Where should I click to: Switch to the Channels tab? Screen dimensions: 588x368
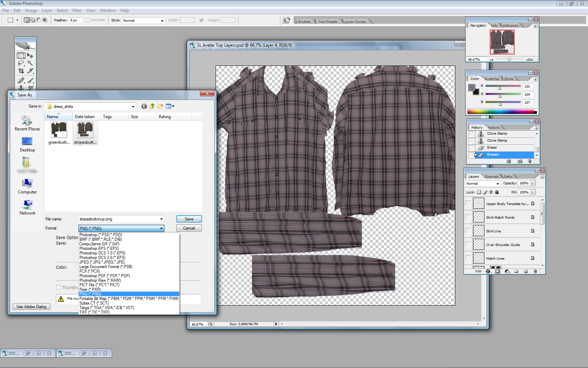(491, 177)
